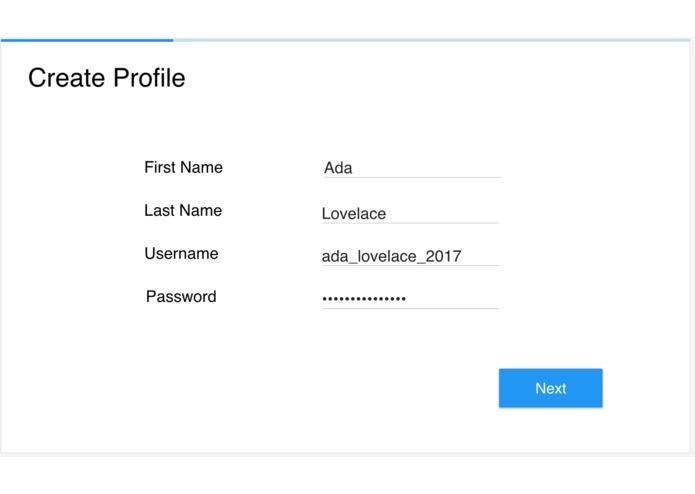Click the Create Profile heading
The height and width of the screenshot is (494, 695).
[x=107, y=78]
